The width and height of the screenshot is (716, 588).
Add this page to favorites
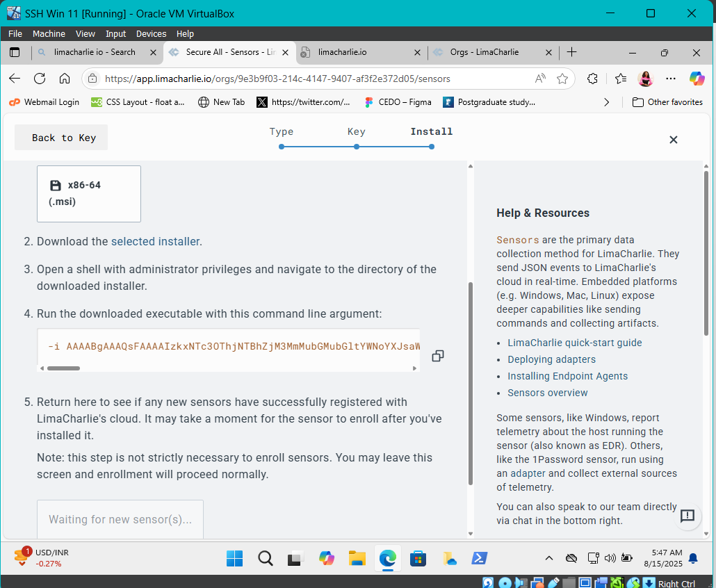click(x=562, y=79)
